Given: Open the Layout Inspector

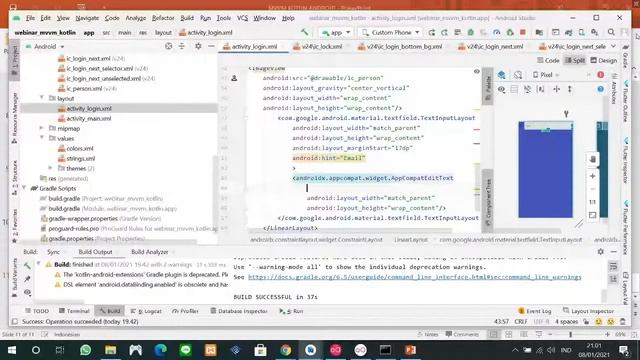Looking at the screenshot, I should coord(588,311).
